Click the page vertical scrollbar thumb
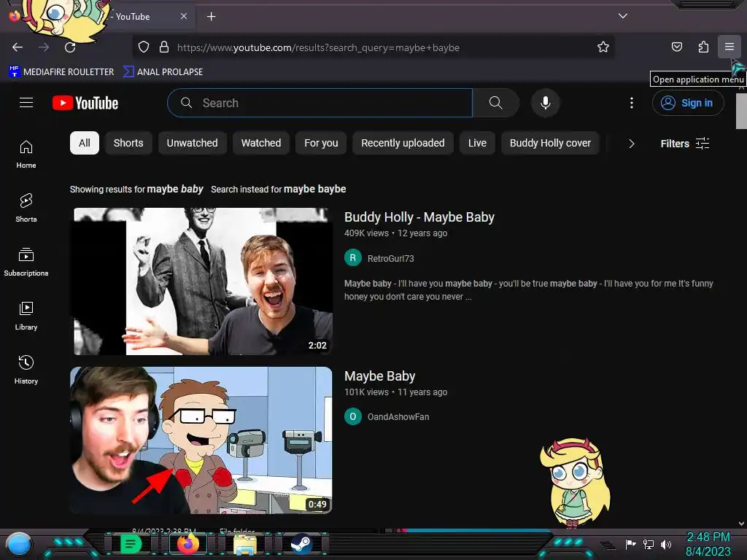 [x=741, y=111]
